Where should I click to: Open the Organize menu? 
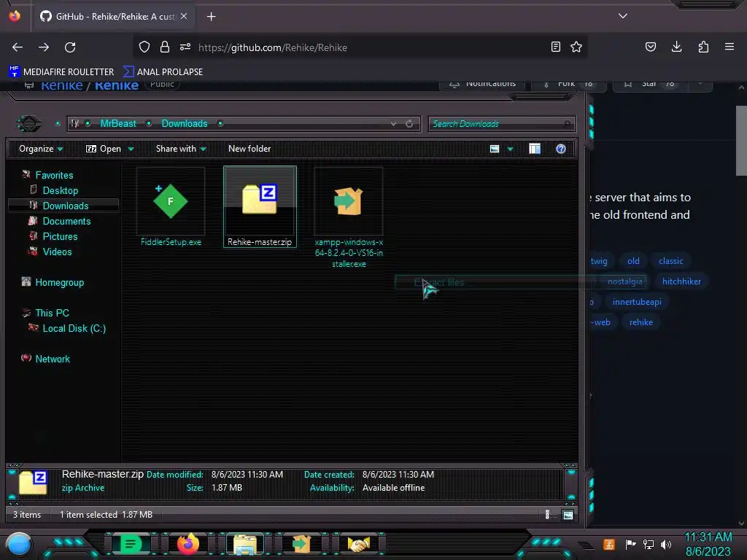point(41,149)
